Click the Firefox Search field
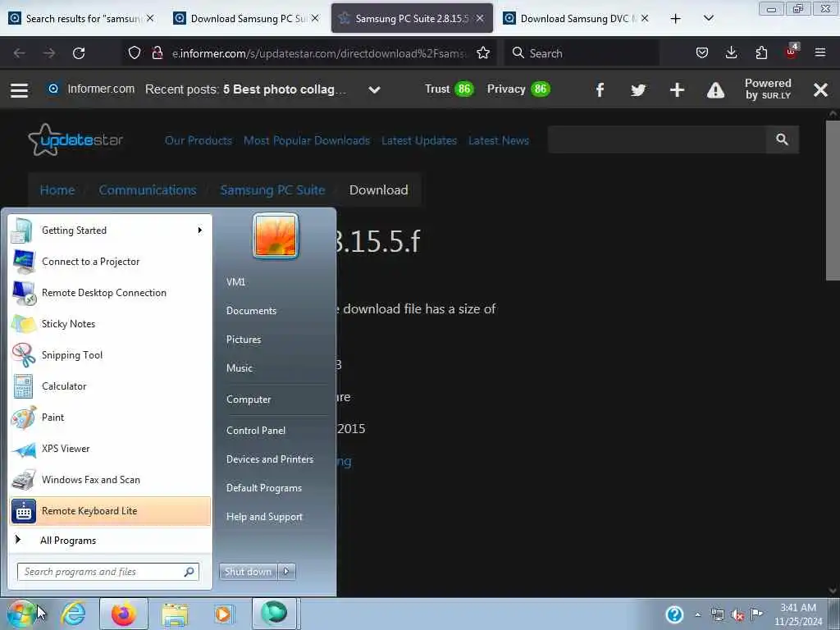This screenshot has height=630, width=840. click(582, 53)
